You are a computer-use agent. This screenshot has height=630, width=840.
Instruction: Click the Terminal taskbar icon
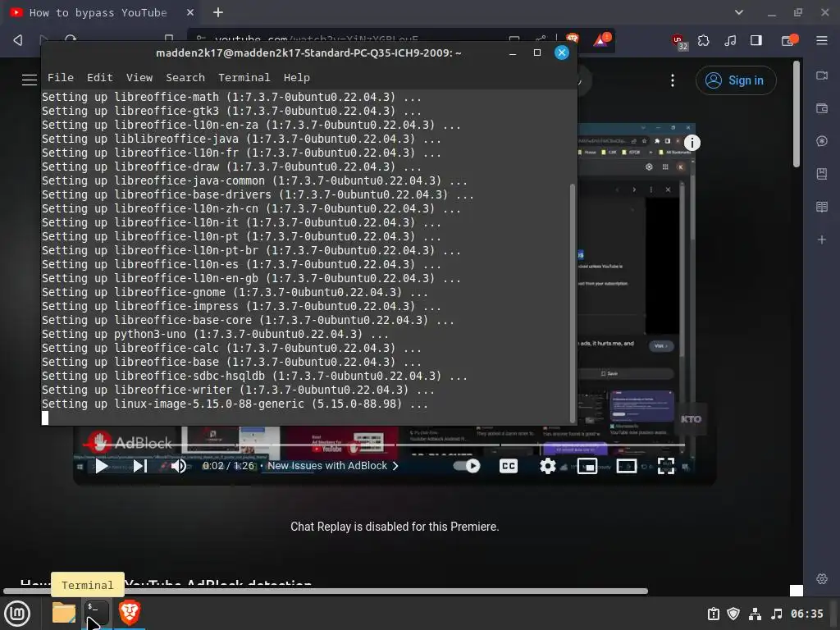[97, 613]
